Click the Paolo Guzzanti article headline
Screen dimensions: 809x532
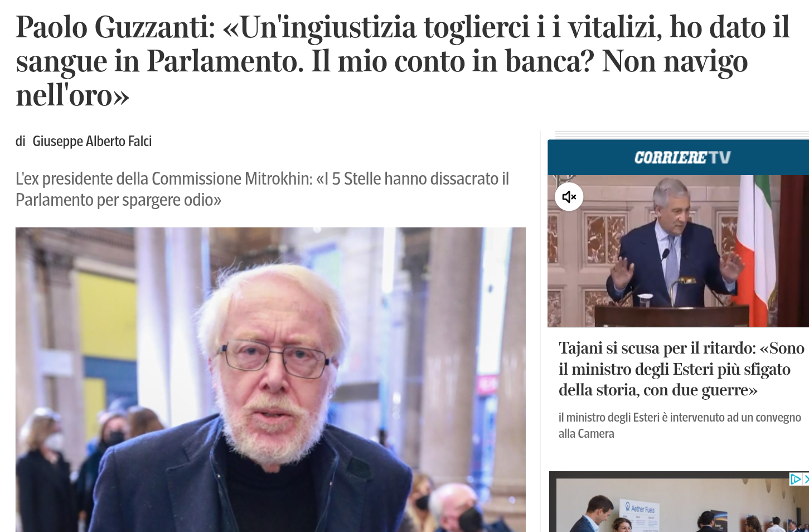point(403,61)
